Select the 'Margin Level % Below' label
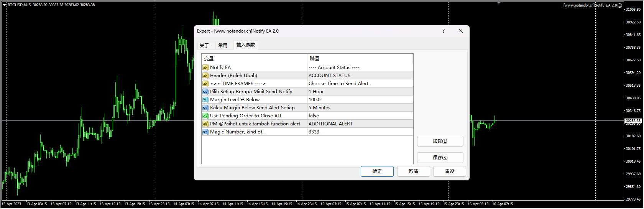This screenshot has width=644, height=209. 235,100
